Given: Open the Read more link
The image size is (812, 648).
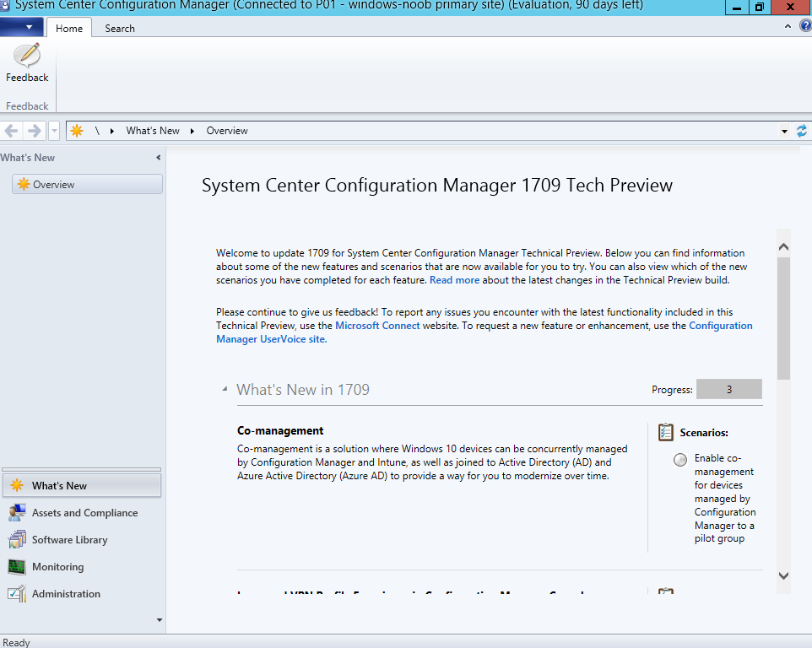Looking at the screenshot, I should point(454,280).
